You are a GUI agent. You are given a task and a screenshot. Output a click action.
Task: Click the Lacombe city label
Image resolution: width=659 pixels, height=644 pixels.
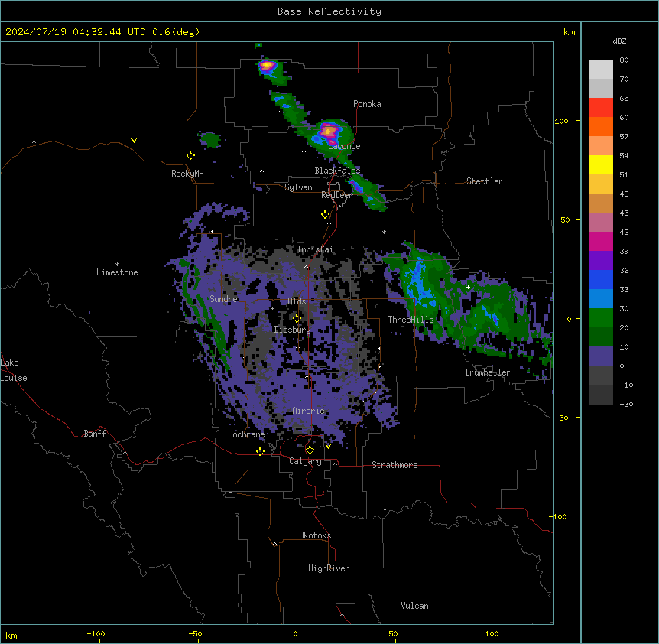click(x=344, y=146)
